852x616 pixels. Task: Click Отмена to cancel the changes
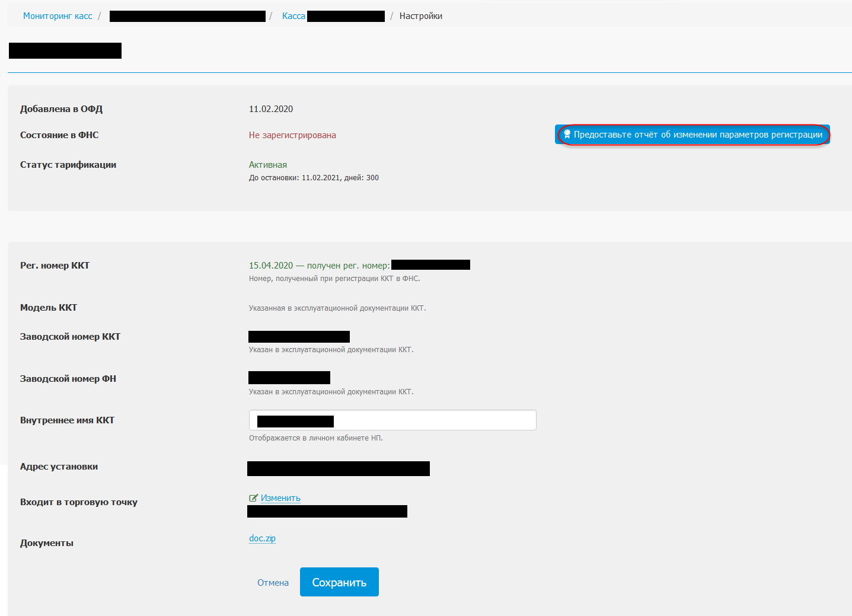pos(273,583)
